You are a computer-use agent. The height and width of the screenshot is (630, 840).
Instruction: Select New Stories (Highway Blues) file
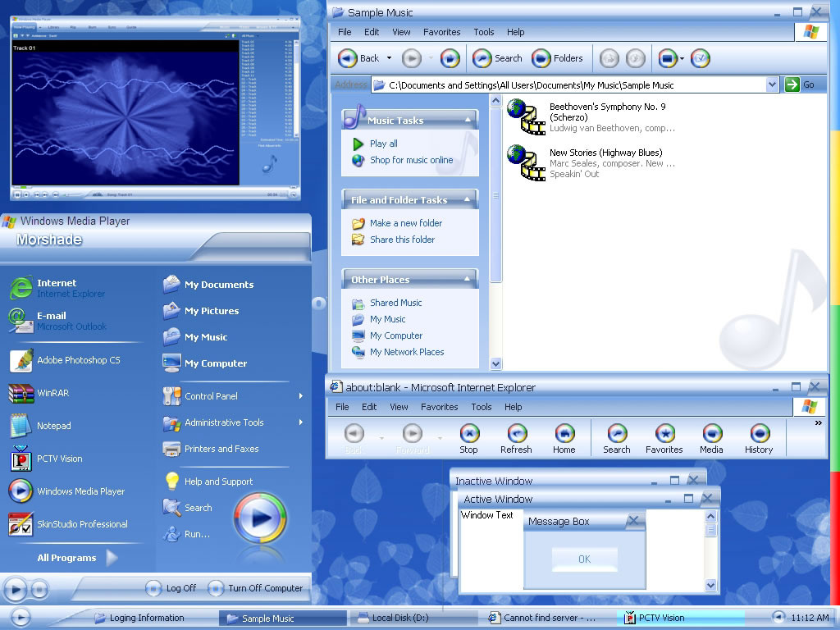coord(591,163)
